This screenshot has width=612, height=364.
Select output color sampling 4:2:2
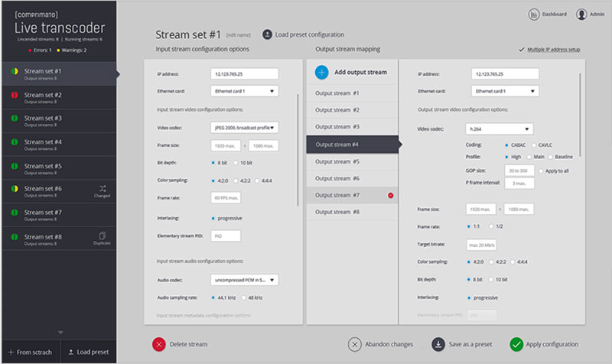coord(491,262)
